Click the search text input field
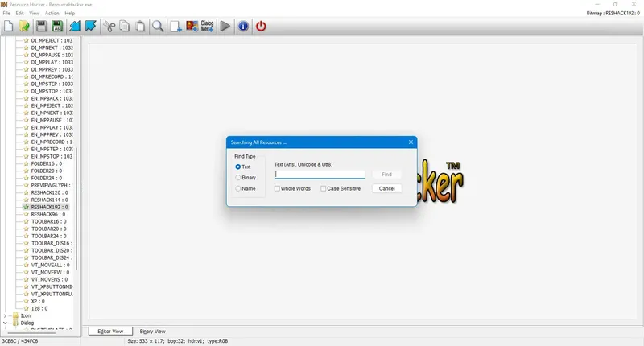The width and height of the screenshot is (644, 346). [320, 175]
